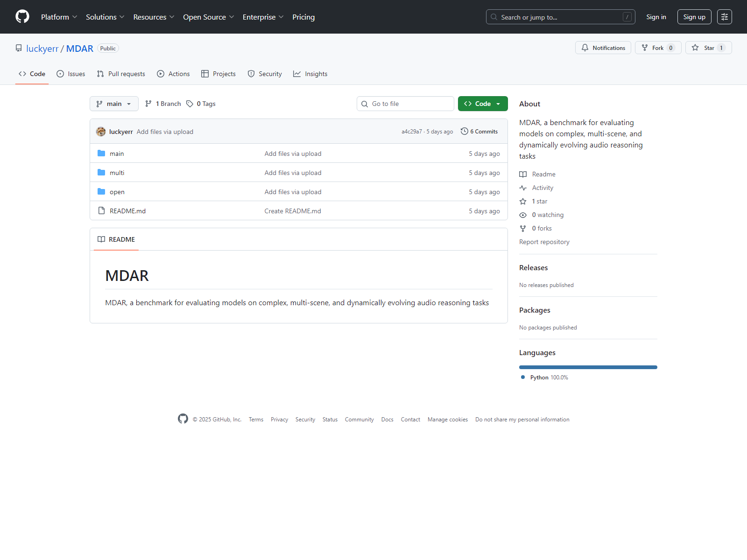This screenshot has width=747, height=560.
Task: Click the history clock icon by Commits
Action: coord(465,132)
